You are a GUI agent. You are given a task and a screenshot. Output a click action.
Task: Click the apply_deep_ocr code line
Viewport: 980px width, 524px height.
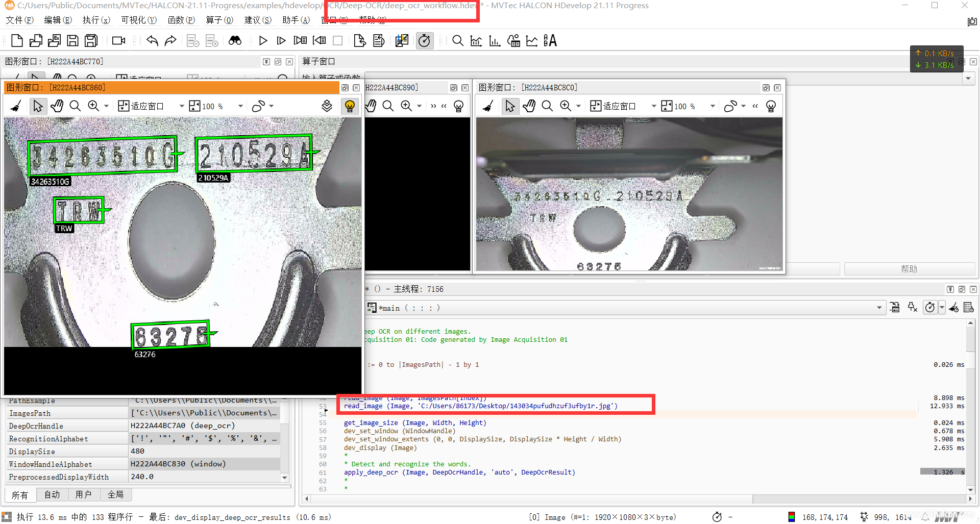pyautogui.click(x=459, y=472)
